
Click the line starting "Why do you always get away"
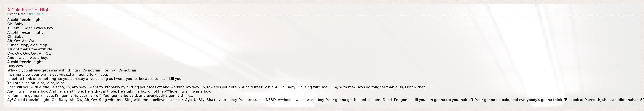tap(72, 70)
